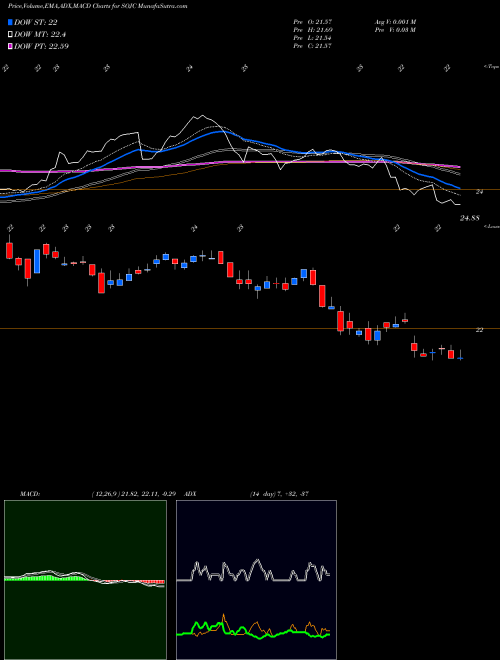Click the MACD values (12,26,9) text
This screenshot has height=660, width=500.
pyautogui.click(x=136, y=494)
